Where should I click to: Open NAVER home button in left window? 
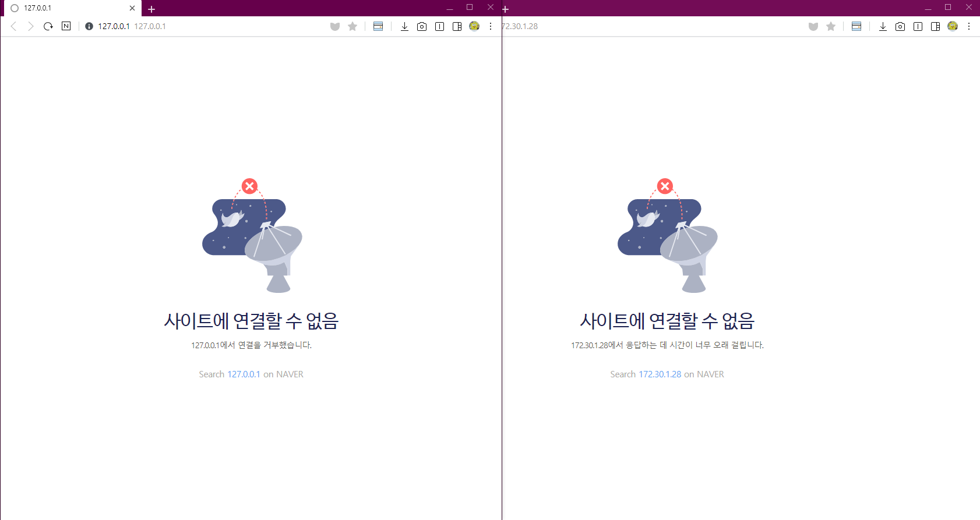click(x=66, y=26)
